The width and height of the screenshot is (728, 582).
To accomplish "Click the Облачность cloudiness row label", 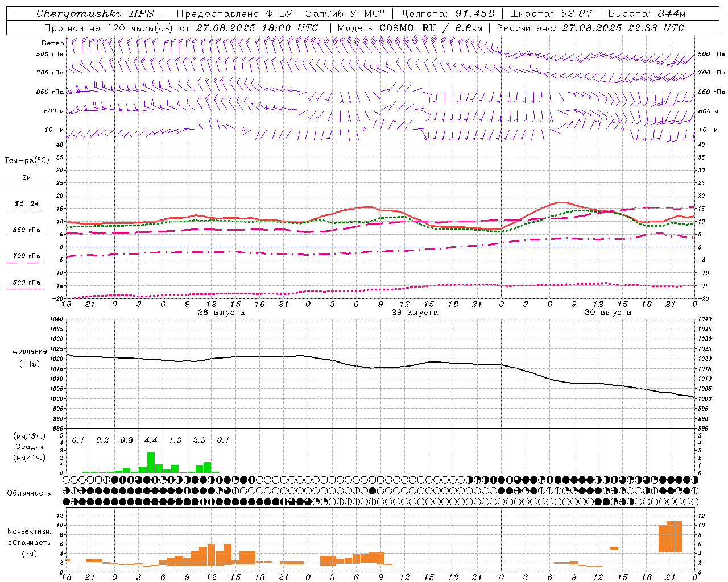I will (29, 493).
